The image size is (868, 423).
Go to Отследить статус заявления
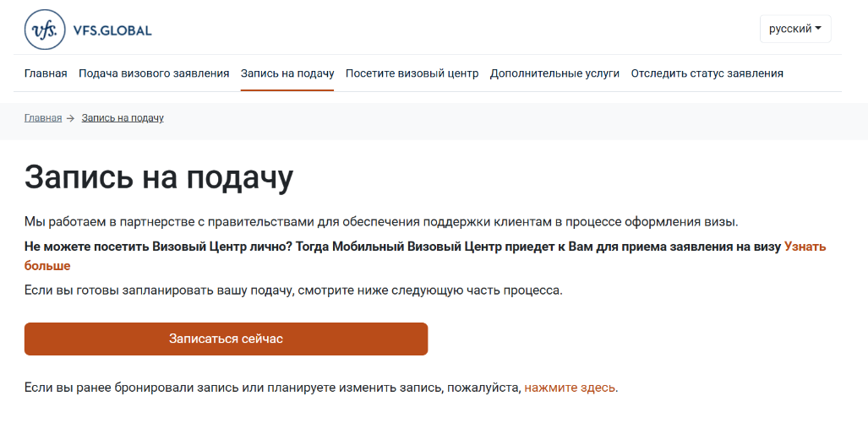707,73
